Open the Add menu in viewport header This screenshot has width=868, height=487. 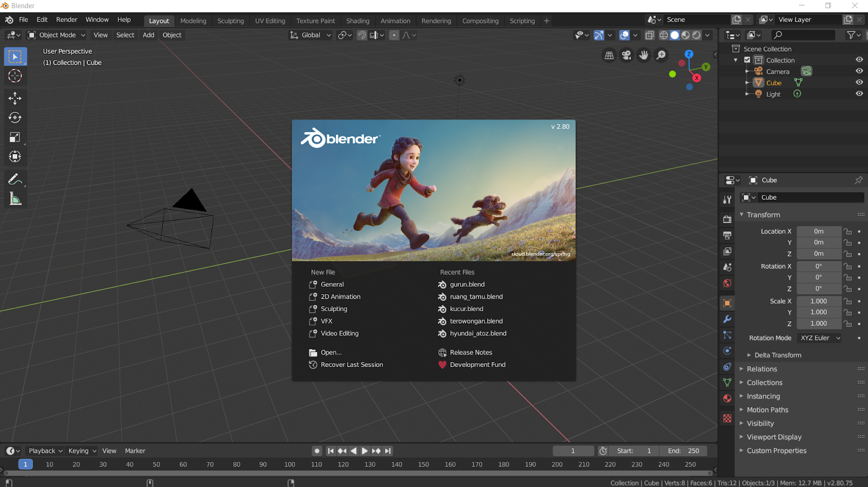coord(149,35)
